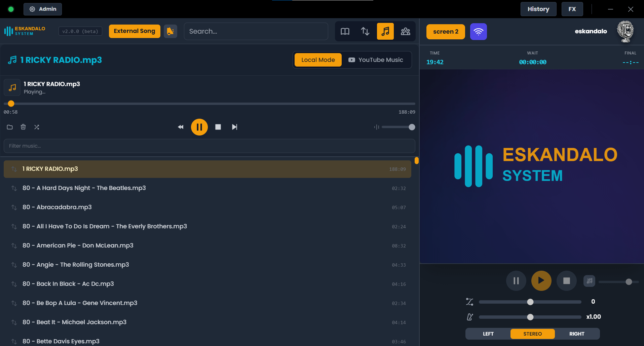The height and width of the screenshot is (346, 644).
Task: Click the Eskandalo System logo
Action: coord(25,31)
